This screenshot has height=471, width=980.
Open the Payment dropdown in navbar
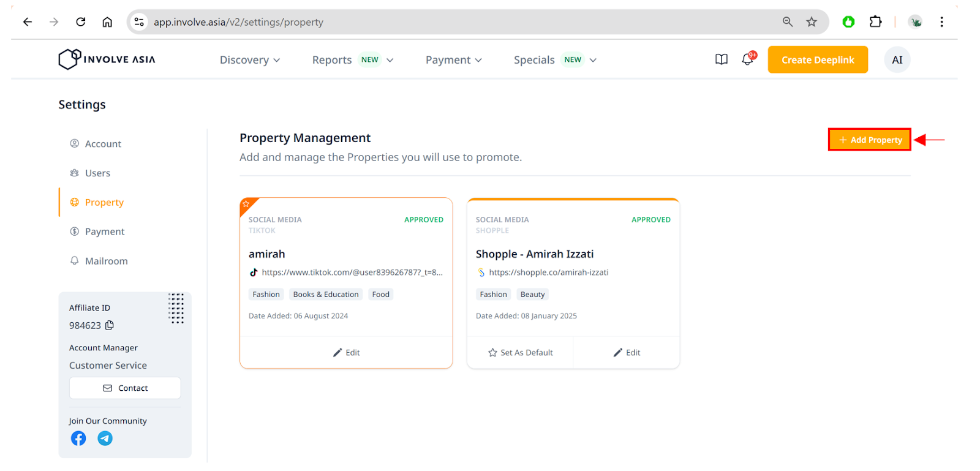[453, 60]
